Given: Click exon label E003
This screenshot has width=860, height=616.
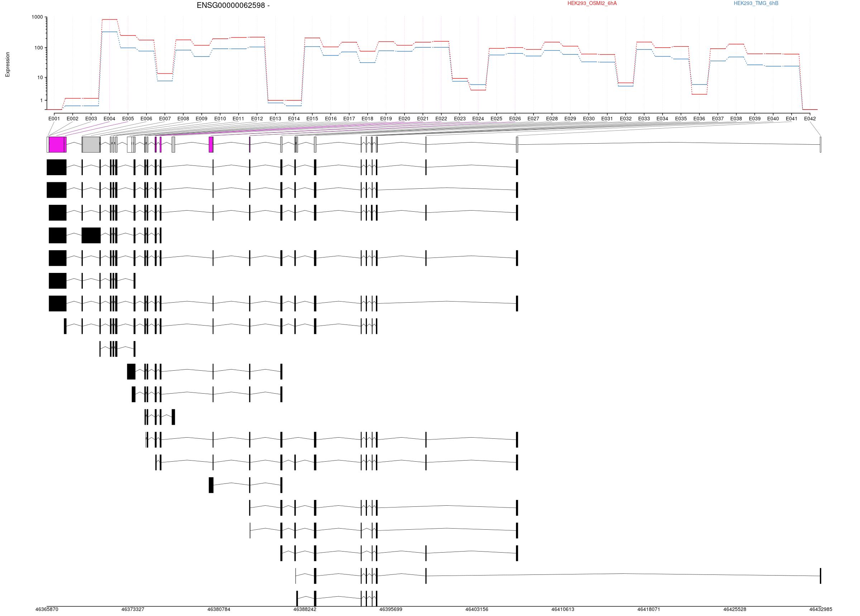Looking at the screenshot, I should pyautogui.click(x=91, y=119).
